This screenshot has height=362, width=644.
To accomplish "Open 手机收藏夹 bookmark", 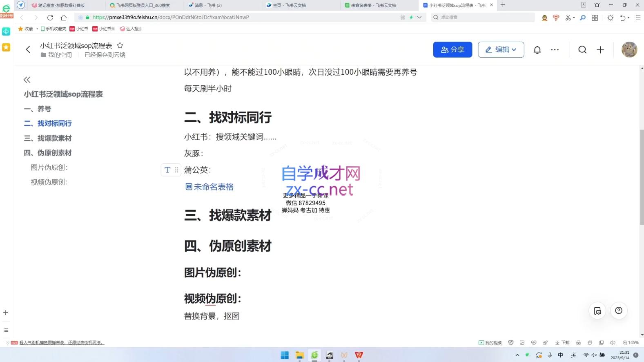I will (x=53, y=29).
